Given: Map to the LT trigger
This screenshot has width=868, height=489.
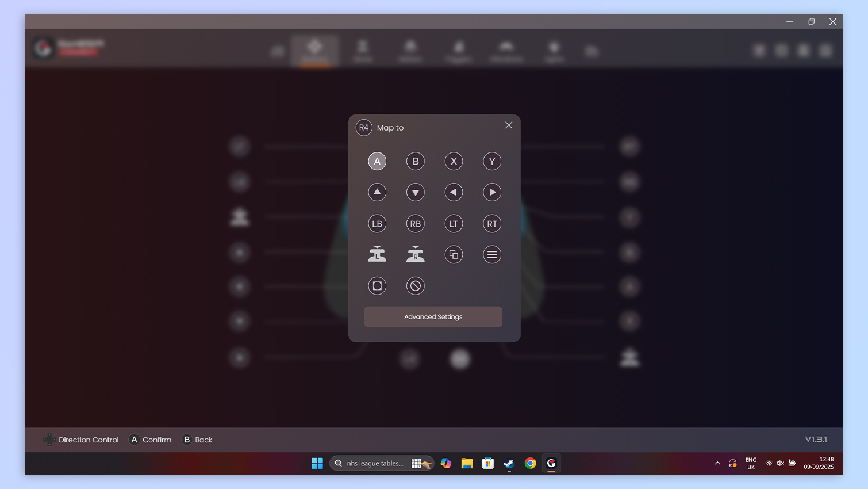Looking at the screenshot, I should click(454, 224).
